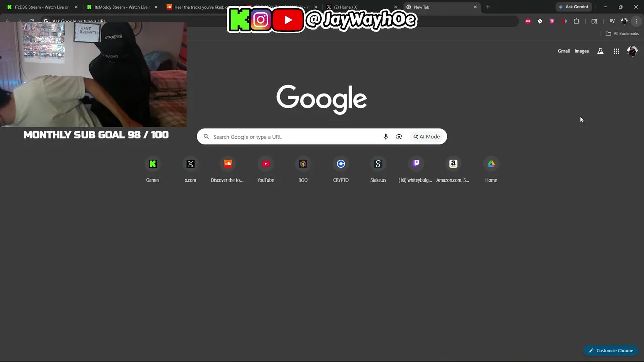
Task: Open the ROO shortcut tile
Action: (303, 169)
